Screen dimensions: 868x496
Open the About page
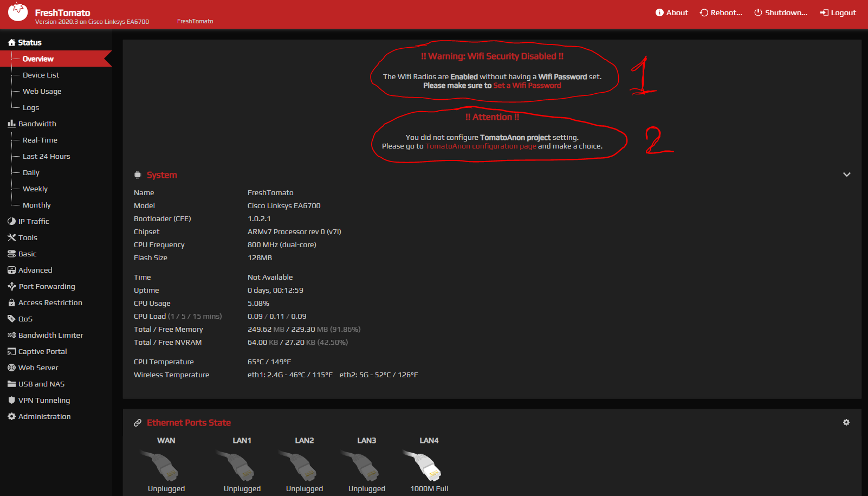[672, 12]
